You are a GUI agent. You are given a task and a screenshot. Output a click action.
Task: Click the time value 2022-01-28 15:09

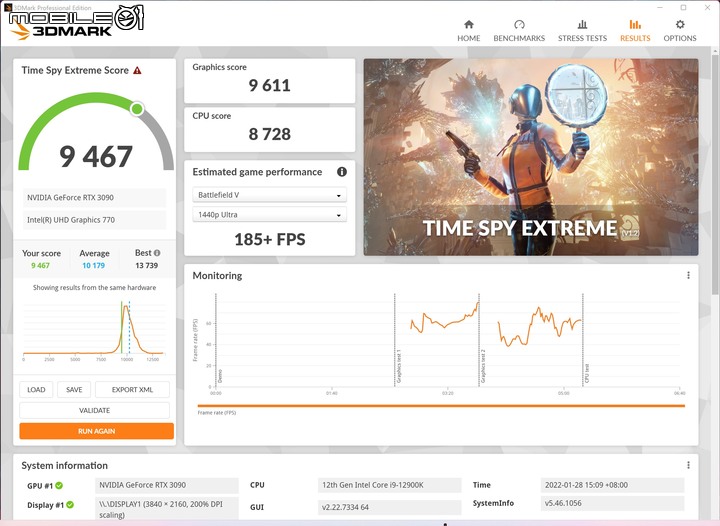pos(613,485)
